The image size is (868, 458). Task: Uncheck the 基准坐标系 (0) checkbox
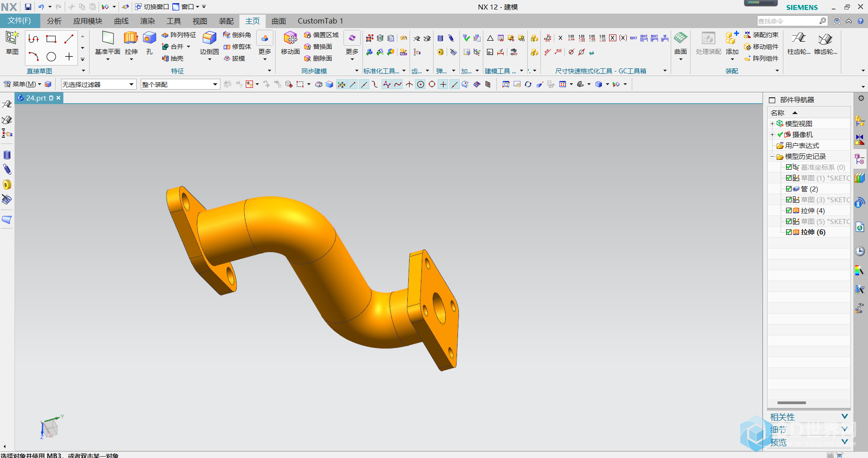point(789,167)
